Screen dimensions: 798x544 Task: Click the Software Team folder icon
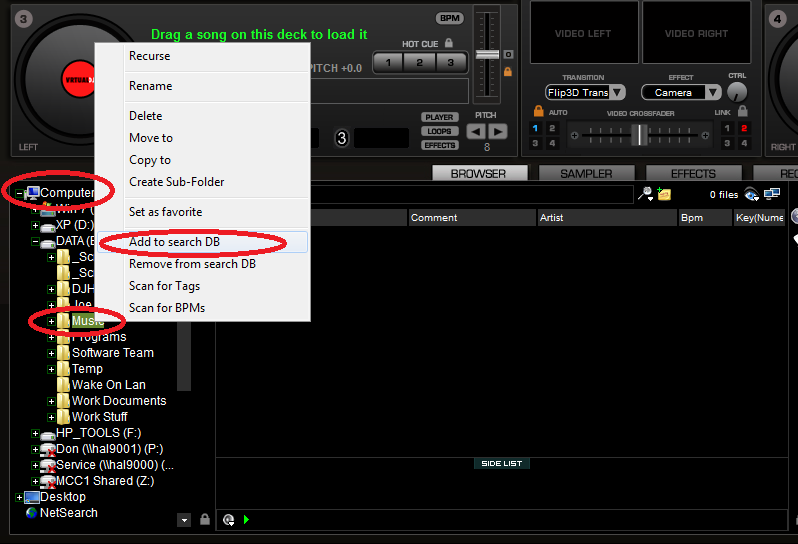[64, 353]
